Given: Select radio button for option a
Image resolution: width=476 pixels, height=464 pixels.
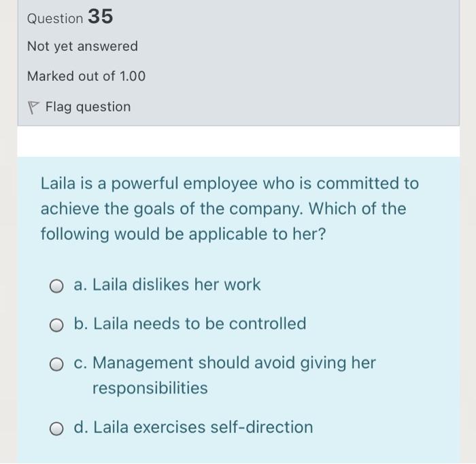Looking at the screenshot, I should (x=57, y=286).
